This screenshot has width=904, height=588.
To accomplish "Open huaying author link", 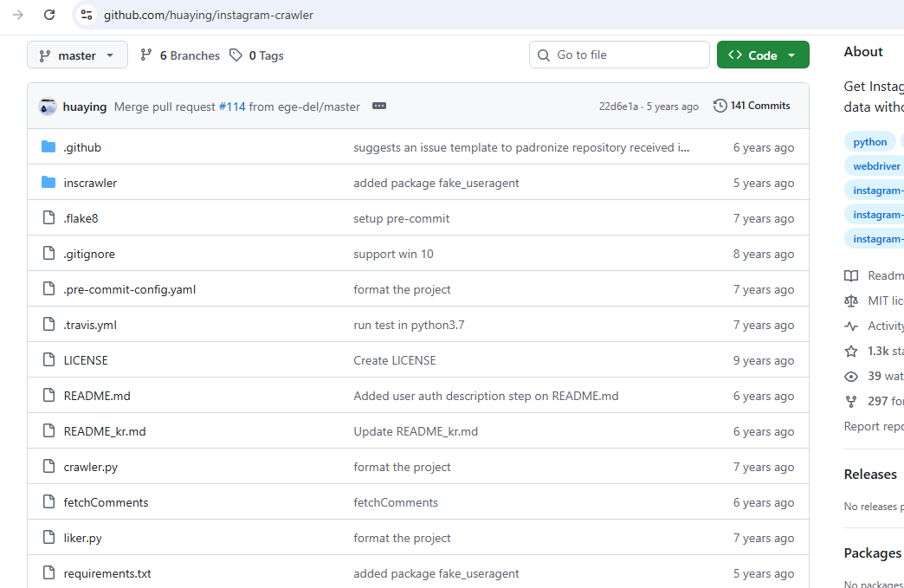I will [x=85, y=107].
